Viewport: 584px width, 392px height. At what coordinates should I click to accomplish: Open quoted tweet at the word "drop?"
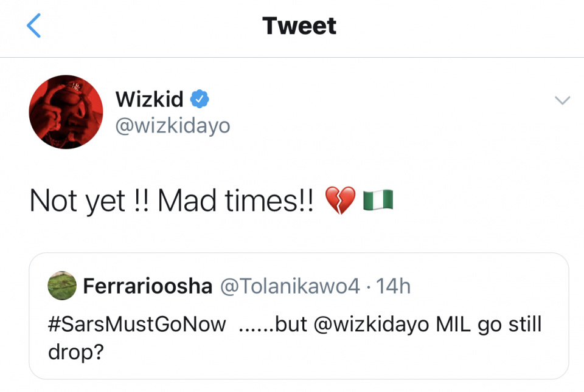[74, 352]
